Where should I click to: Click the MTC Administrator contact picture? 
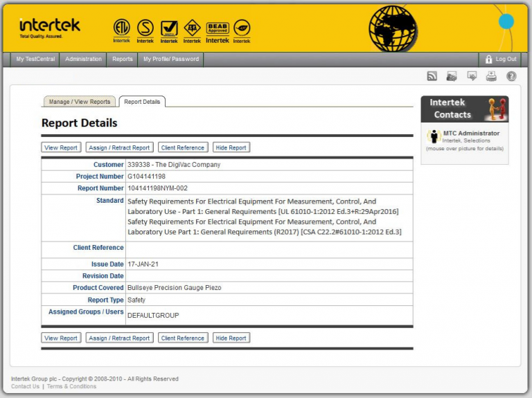click(x=434, y=136)
